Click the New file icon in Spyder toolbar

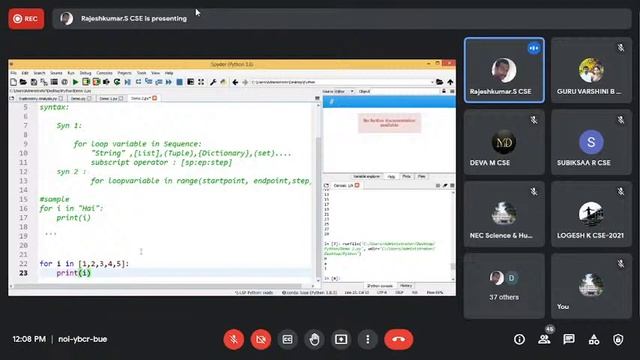13,82
